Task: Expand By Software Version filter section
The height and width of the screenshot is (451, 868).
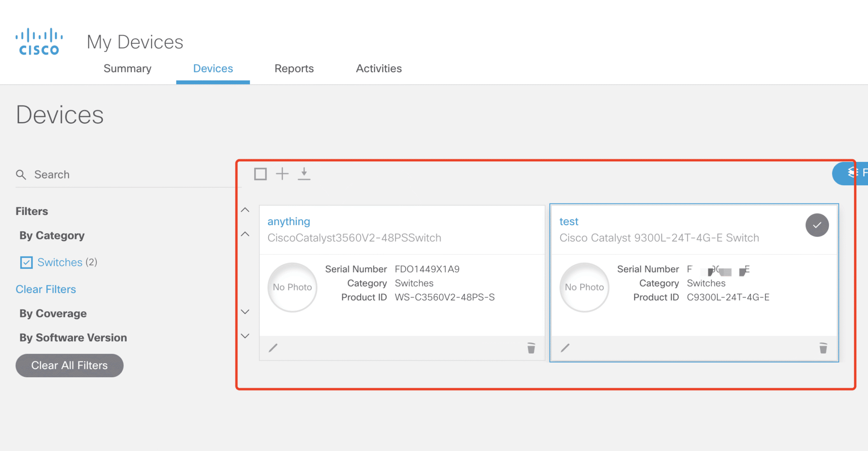Action: (x=245, y=336)
